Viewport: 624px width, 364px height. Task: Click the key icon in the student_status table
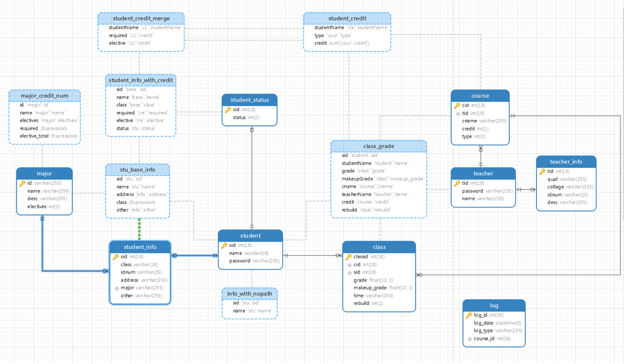[228, 110]
